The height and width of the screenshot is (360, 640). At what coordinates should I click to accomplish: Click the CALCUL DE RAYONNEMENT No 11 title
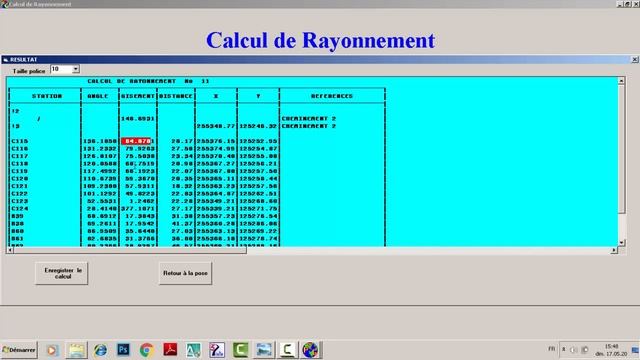148,81
